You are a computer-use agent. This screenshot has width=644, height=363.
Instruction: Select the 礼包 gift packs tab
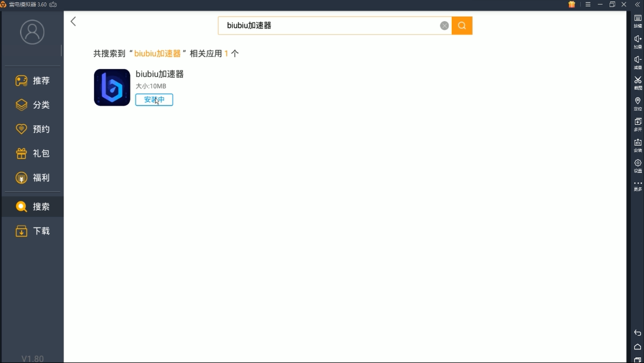32,153
